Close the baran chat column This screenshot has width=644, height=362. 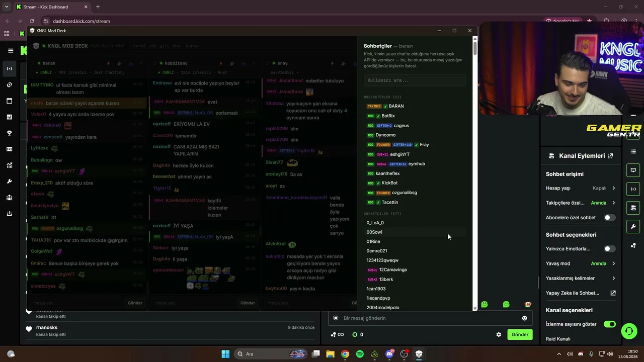point(141,63)
